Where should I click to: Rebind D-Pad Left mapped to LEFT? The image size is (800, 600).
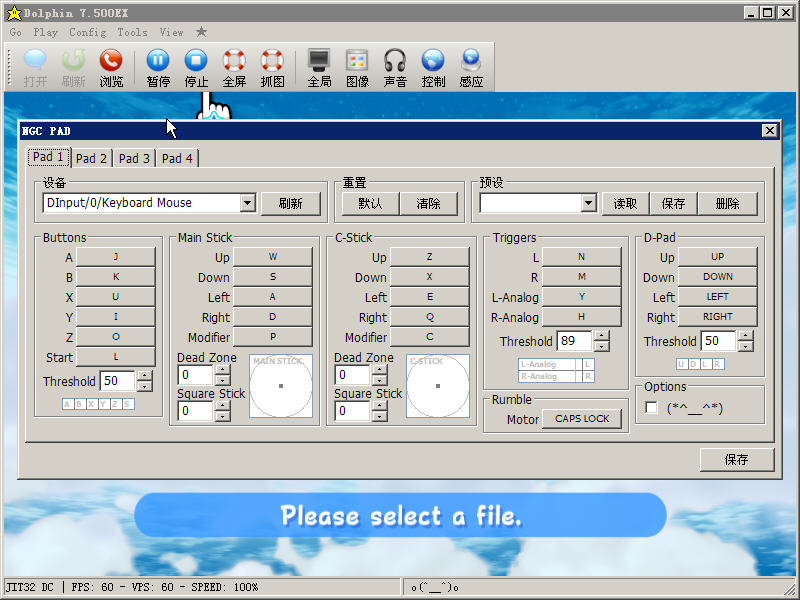(717, 296)
